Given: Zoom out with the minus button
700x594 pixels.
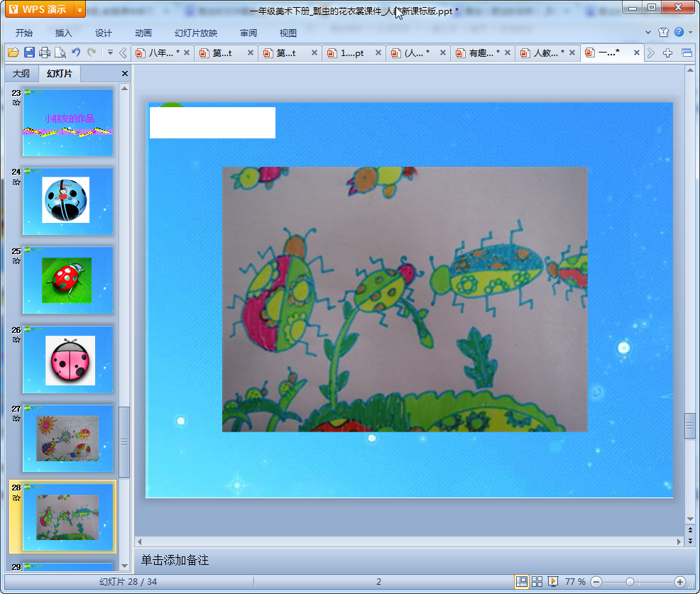Looking at the screenshot, I should pos(596,582).
